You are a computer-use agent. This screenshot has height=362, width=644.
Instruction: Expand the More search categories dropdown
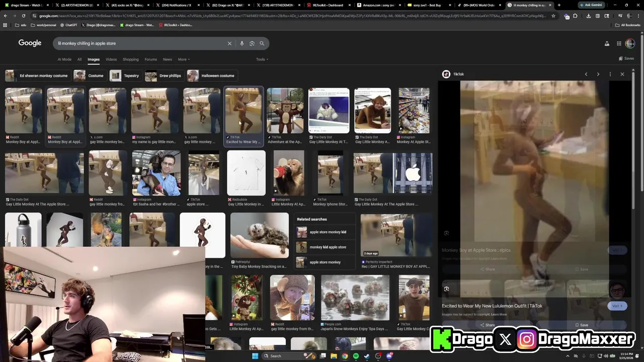pos(183,59)
